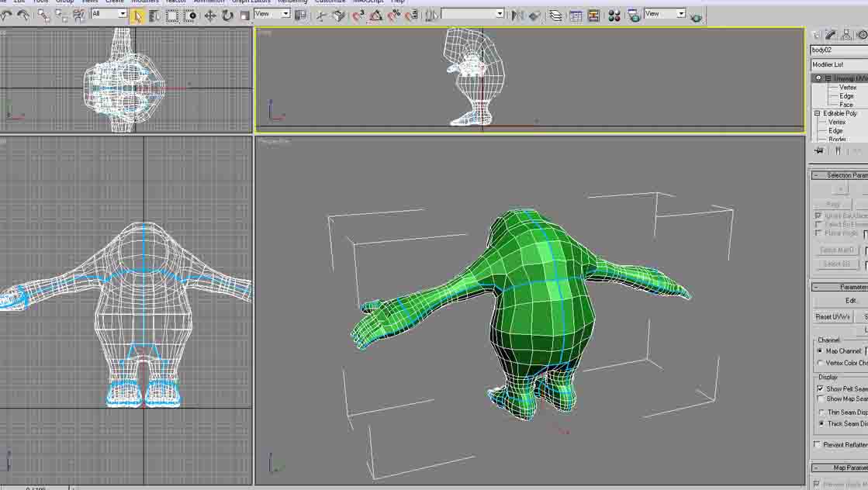Image resolution: width=868 pixels, height=490 pixels.
Task: Enable Show Pelt Seam checkbox
Action: [820, 388]
